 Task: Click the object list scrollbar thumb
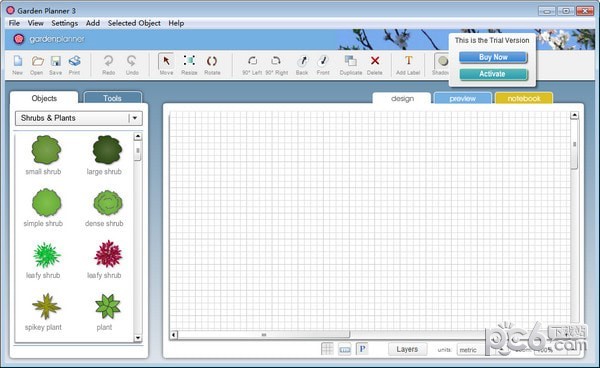pos(138,151)
